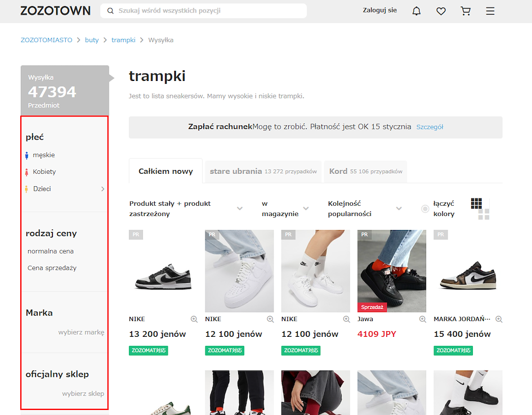Click the search magnifier icon
The image size is (532, 415).
pos(110,11)
